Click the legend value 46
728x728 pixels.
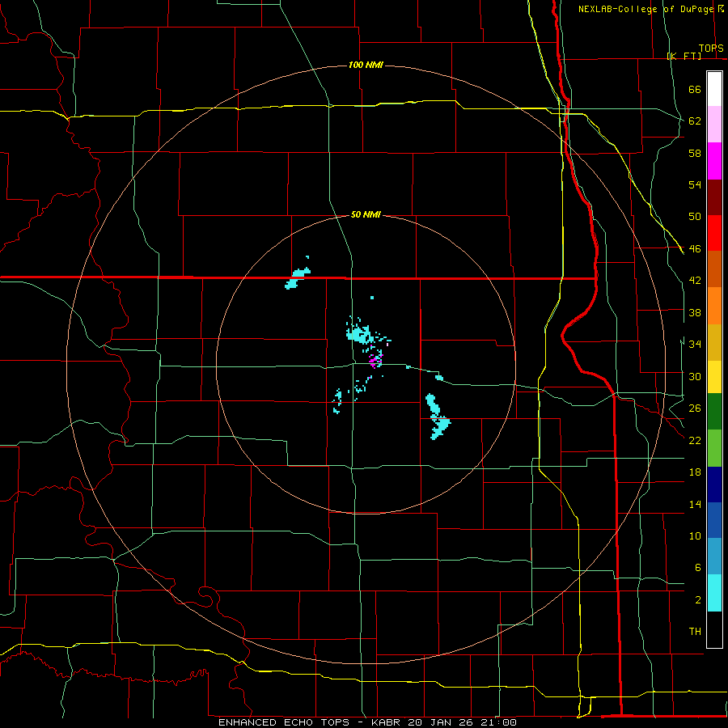pos(695,249)
